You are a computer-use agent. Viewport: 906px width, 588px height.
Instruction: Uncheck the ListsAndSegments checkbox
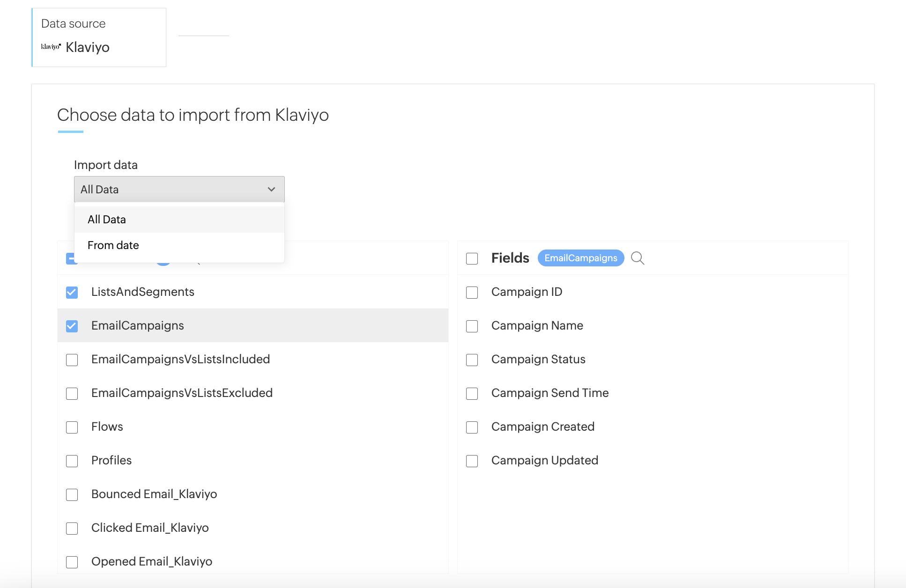coord(72,292)
